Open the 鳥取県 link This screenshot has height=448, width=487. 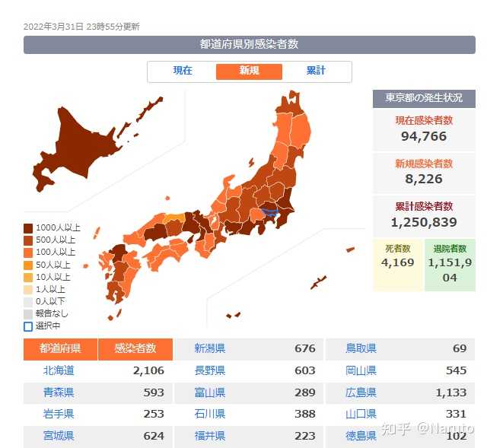pyautogui.click(x=361, y=348)
